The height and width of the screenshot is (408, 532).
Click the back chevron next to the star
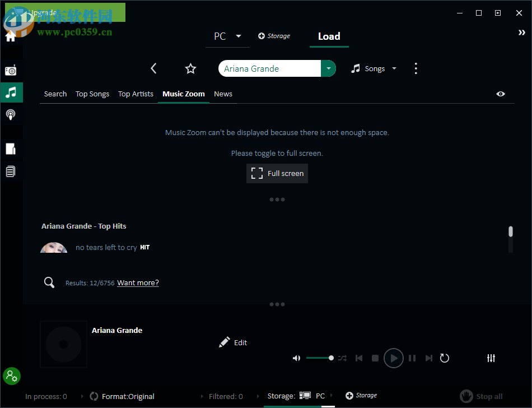(x=153, y=68)
